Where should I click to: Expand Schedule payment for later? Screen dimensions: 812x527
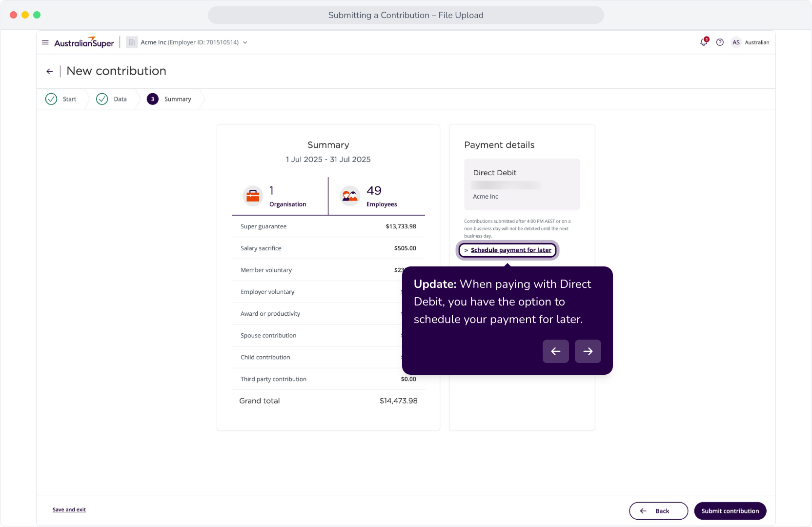(507, 250)
